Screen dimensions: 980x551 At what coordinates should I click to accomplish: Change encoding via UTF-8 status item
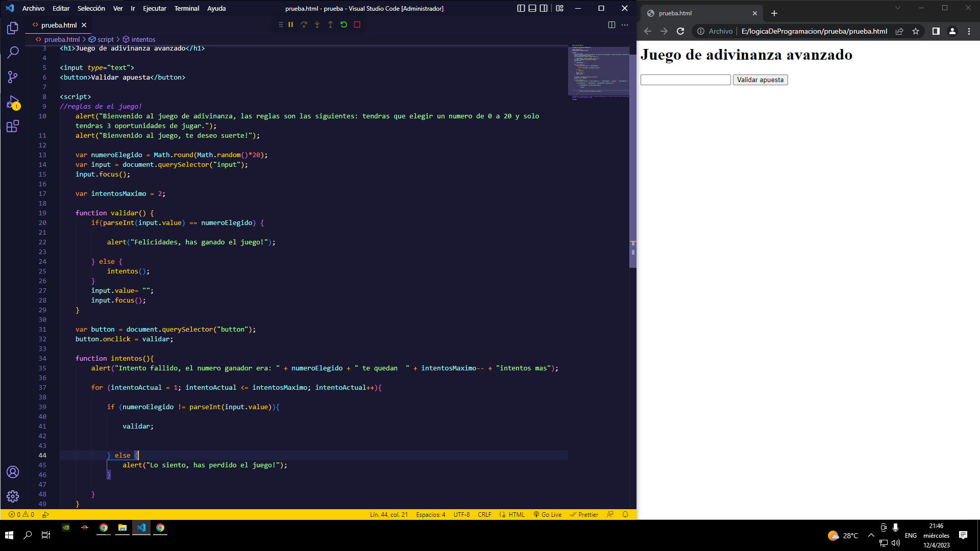tap(461, 514)
